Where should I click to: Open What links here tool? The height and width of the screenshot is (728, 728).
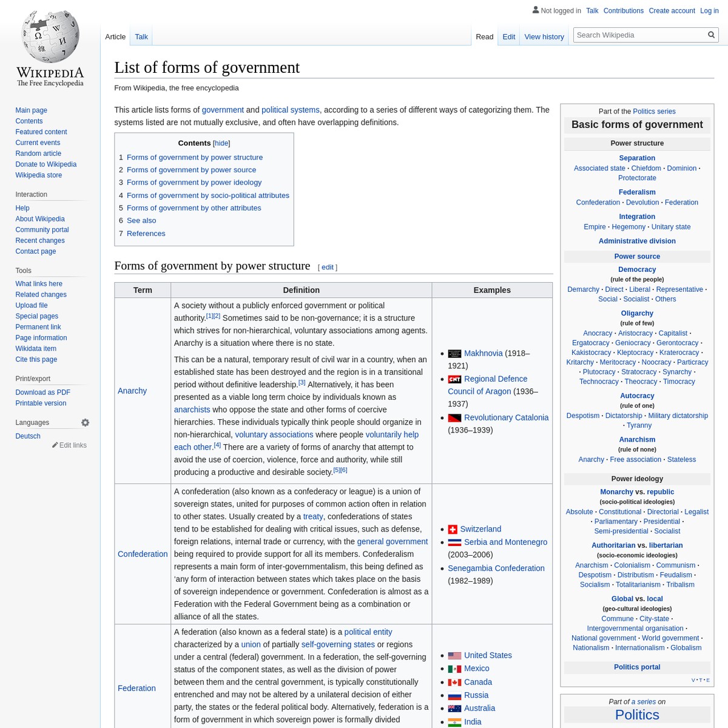coord(39,284)
